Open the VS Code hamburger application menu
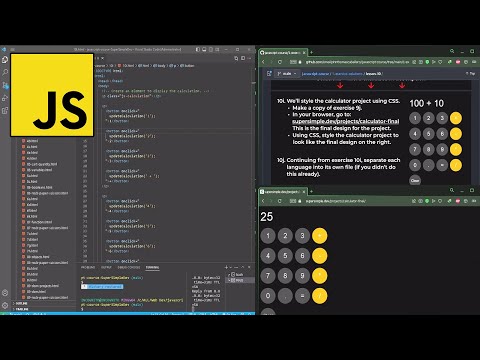 tap(13, 50)
